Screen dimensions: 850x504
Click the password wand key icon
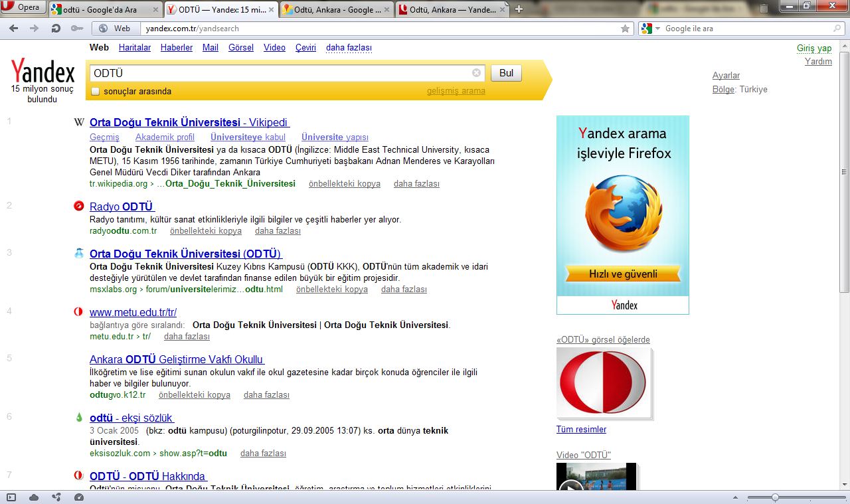click(76, 29)
